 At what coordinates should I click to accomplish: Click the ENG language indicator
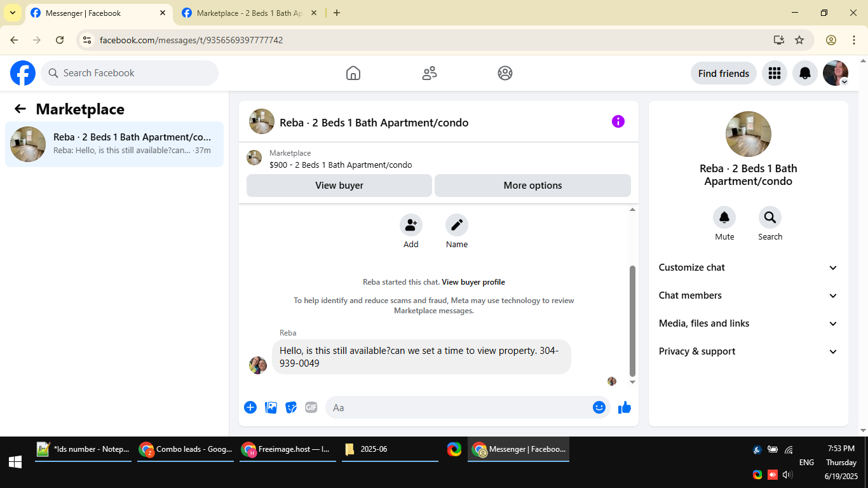806,463
